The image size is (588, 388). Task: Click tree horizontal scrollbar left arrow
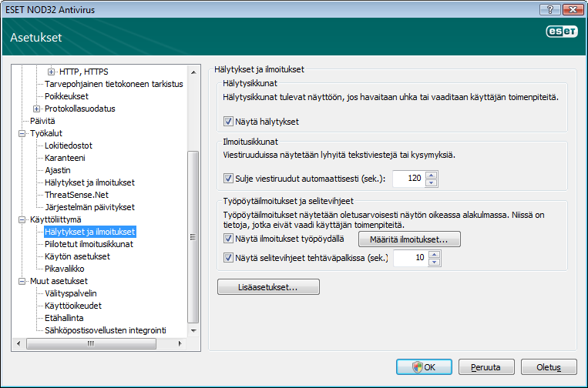pos(18,343)
